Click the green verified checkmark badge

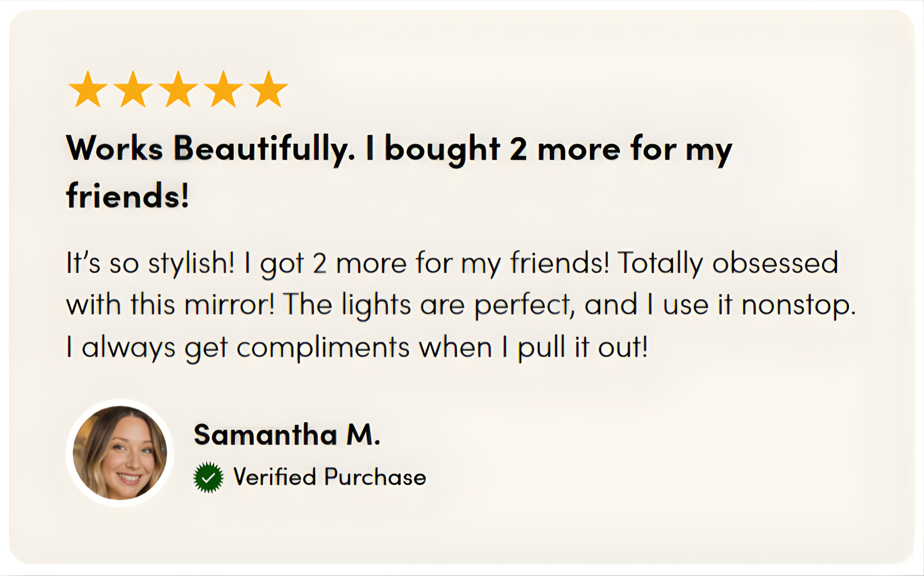click(208, 477)
